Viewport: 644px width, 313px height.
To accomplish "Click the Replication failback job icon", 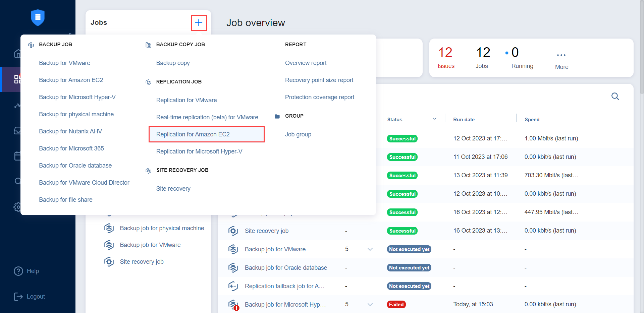I will [233, 286].
